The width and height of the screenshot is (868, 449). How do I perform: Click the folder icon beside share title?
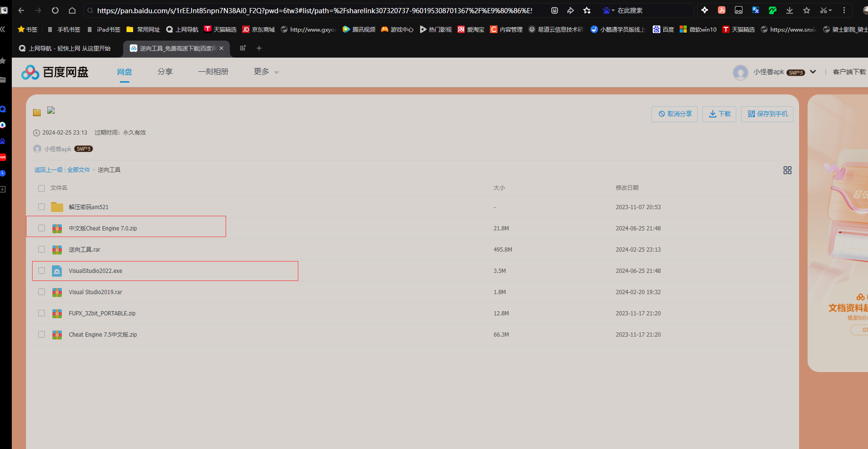[37, 112]
